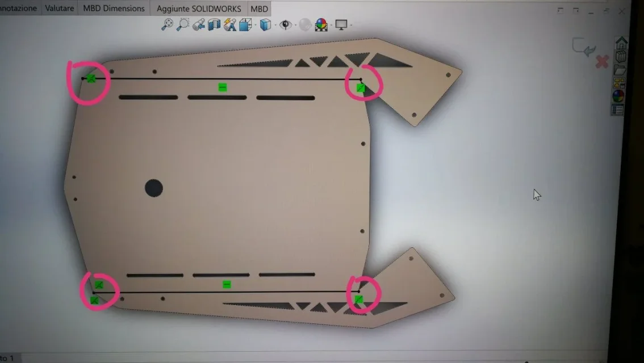The image size is (644, 363).
Task: Expand the Apply Scene dropdown arrow
Action: click(x=331, y=26)
